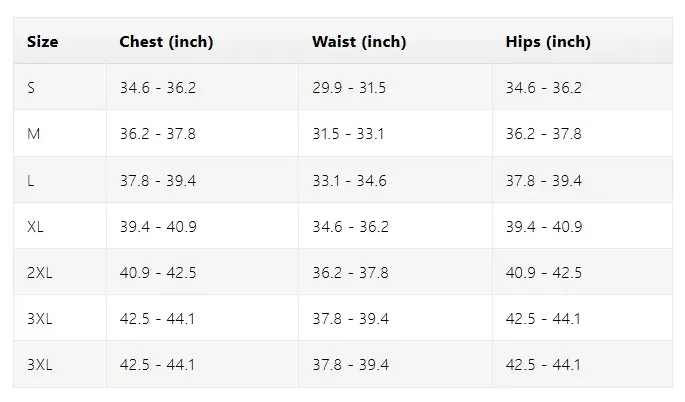The width and height of the screenshot is (685, 402).
Task: Click the hips measurement for size 2XL
Action: 543,273
